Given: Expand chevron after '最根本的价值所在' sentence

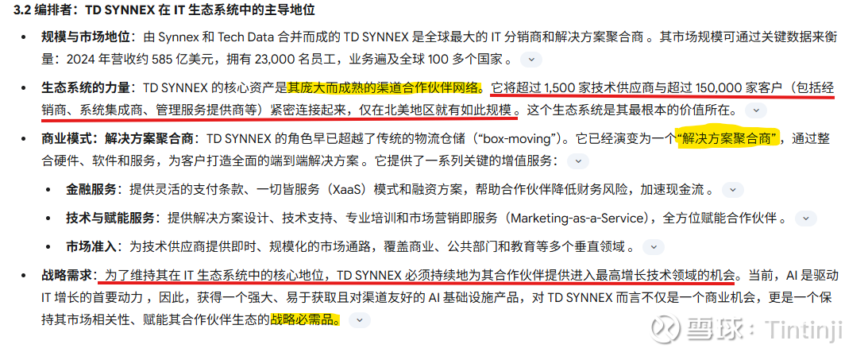Looking at the screenshot, I should pos(755,110).
